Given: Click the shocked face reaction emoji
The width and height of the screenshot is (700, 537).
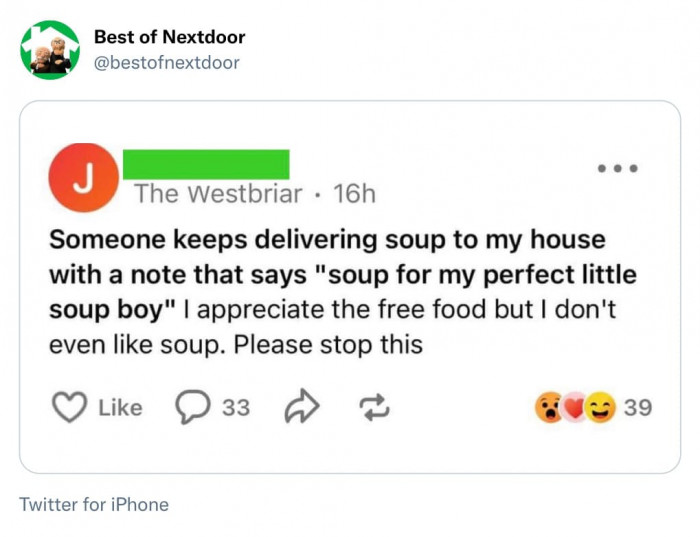Looking at the screenshot, I should [550, 407].
